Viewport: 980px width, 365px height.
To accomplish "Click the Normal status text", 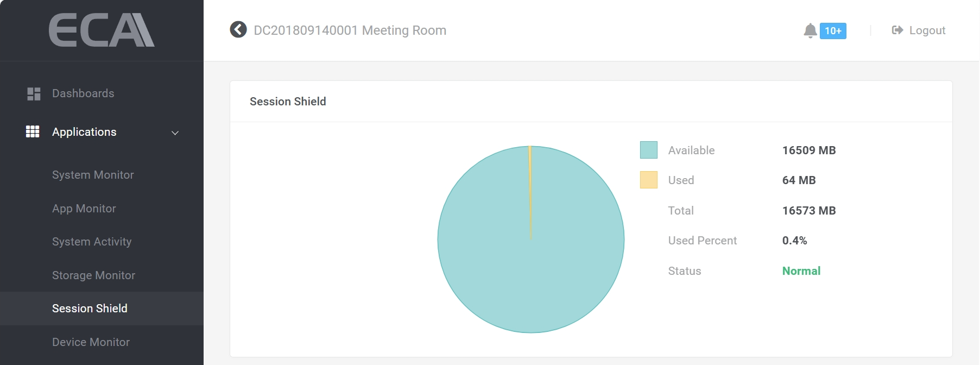I will [x=801, y=271].
